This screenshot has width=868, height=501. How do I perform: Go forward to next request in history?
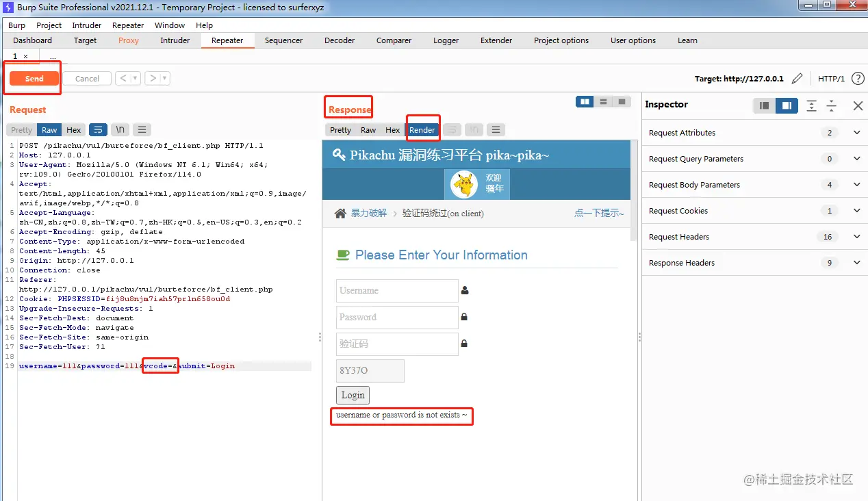(153, 79)
